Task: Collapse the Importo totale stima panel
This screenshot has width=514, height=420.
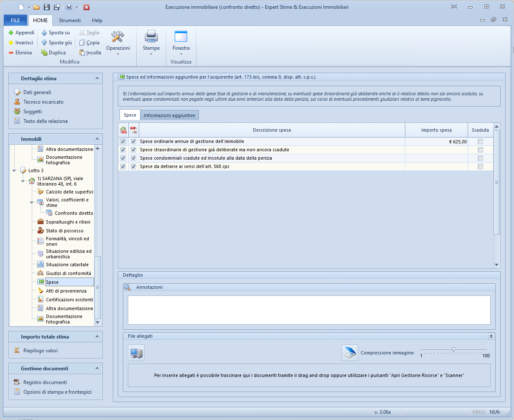Action: tap(97, 337)
